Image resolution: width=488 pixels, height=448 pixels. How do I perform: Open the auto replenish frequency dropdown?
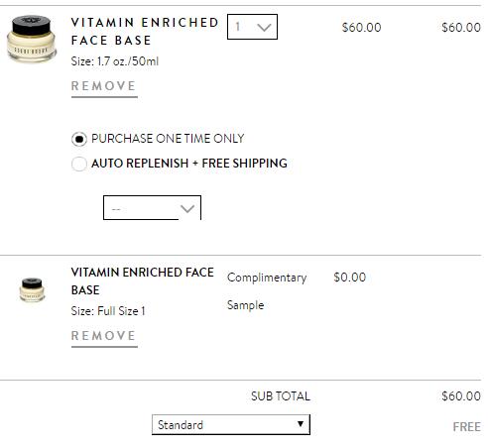pyautogui.click(x=152, y=208)
